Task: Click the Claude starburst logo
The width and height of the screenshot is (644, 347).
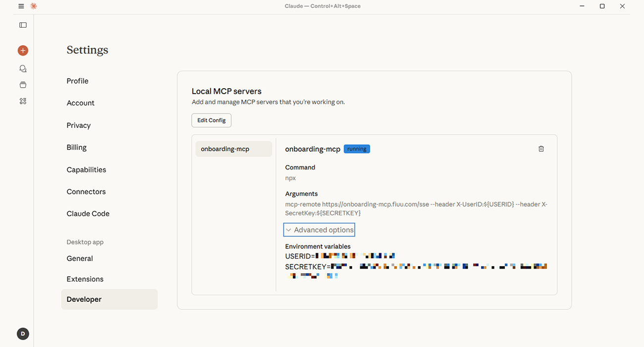Action: click(33, 6)
